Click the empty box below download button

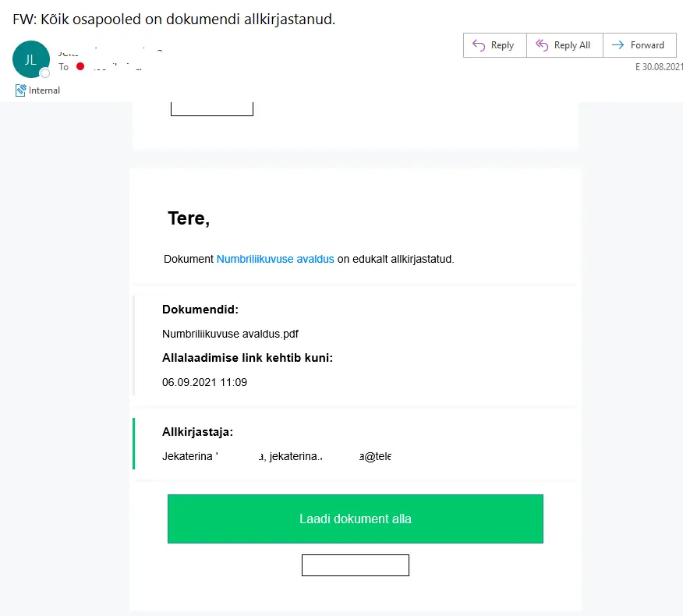click(356, 565)
